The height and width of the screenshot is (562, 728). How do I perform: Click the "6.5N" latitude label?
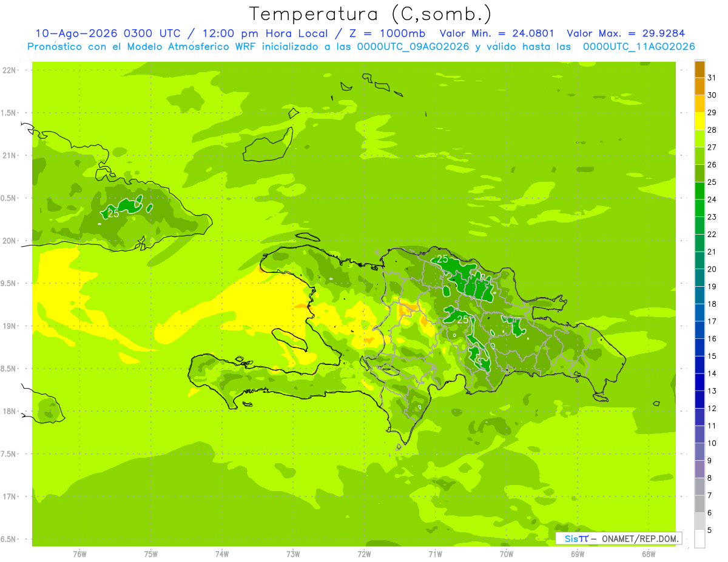pos(9,540)
